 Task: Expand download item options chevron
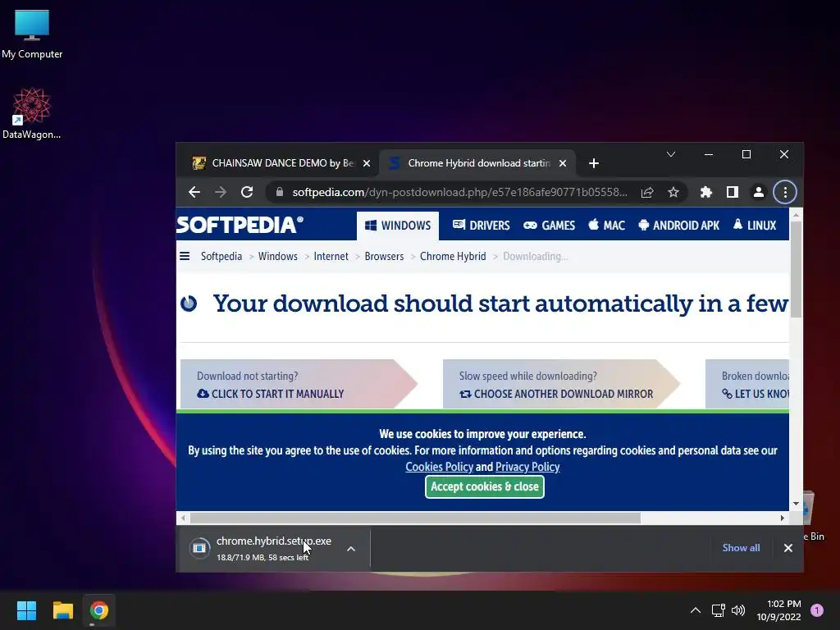click(351, 549)
